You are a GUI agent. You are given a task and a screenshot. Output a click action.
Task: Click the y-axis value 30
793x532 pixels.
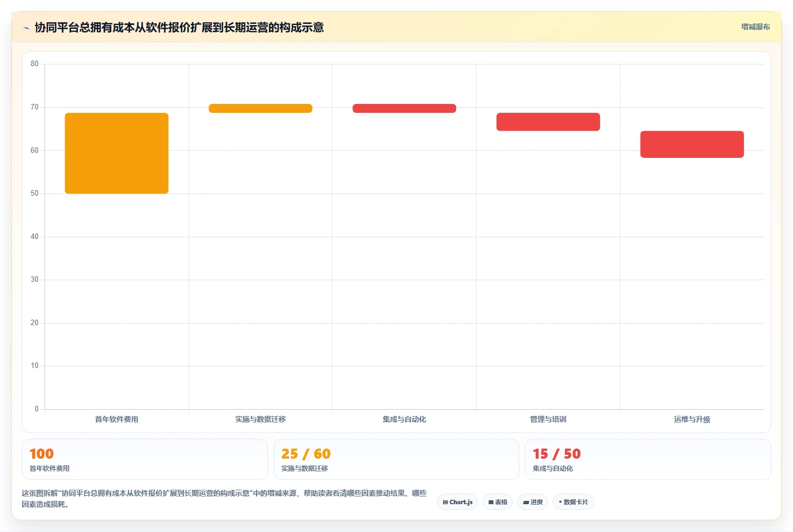tap(34, 280)
